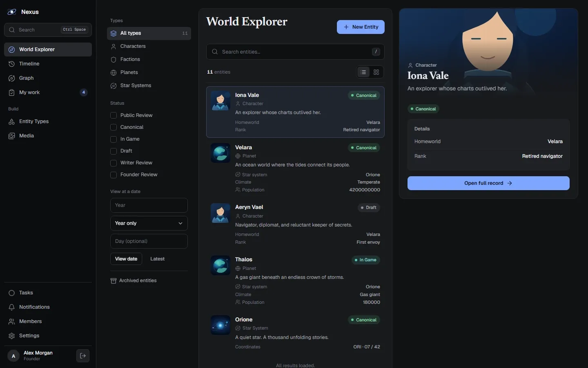Focus the Day (optional) field
This screenshot has width=588, height=368.
pos(149,241)
